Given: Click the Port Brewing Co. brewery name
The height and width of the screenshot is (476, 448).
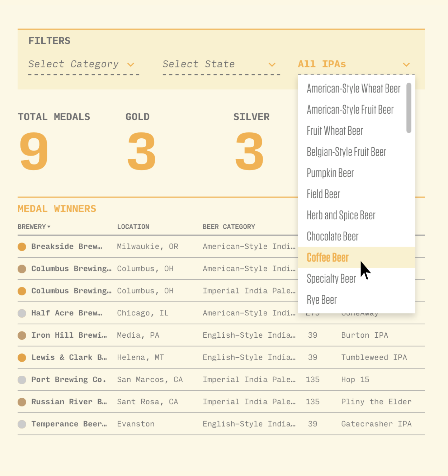Looking at the screenshot, I should click(x=69, y=380).
